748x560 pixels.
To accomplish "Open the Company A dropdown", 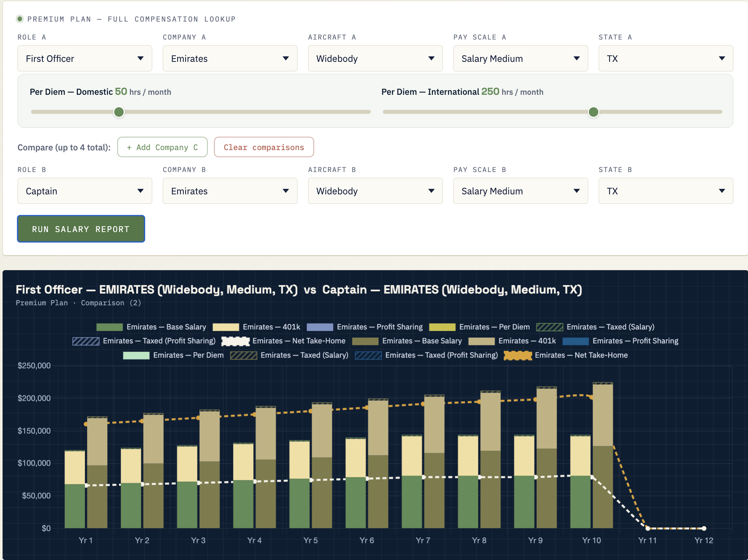I will (230, 59).
